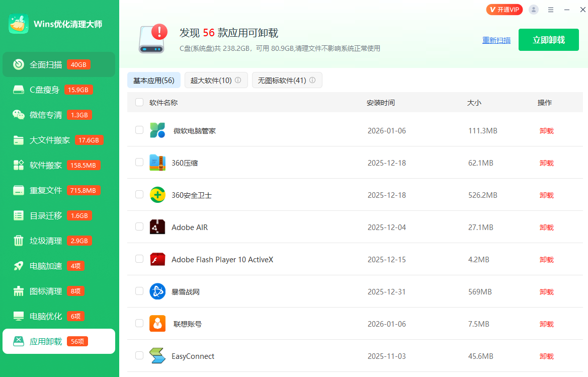Open the C盘瘦身 sidebar menu item
Viewport: 588px width, 377px height.
(44, 90)
